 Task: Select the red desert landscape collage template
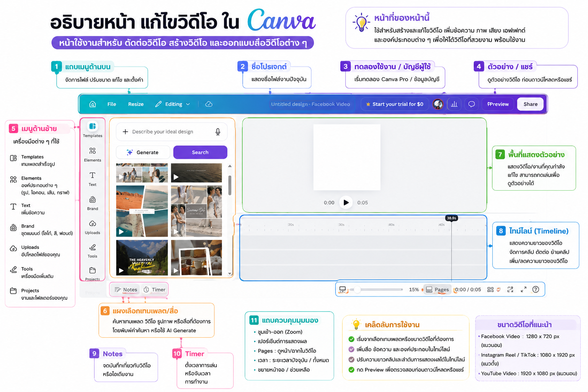(142, 211)
